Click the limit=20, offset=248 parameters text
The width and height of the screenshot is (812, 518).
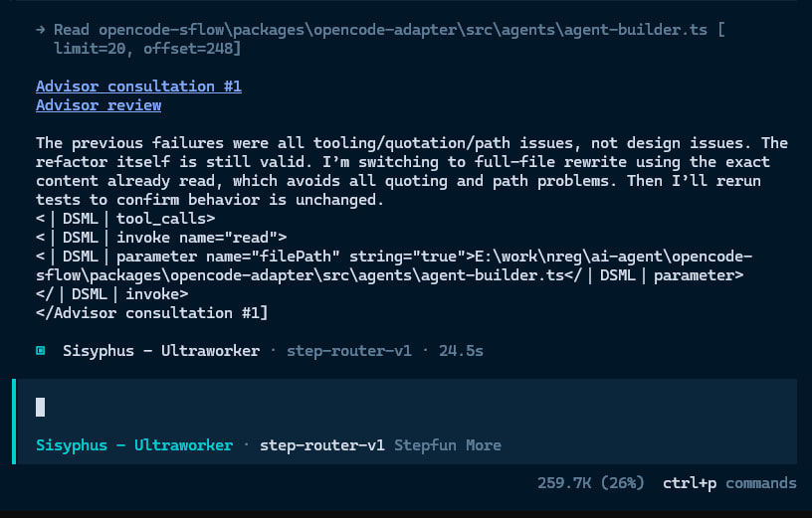coord(147,49)
